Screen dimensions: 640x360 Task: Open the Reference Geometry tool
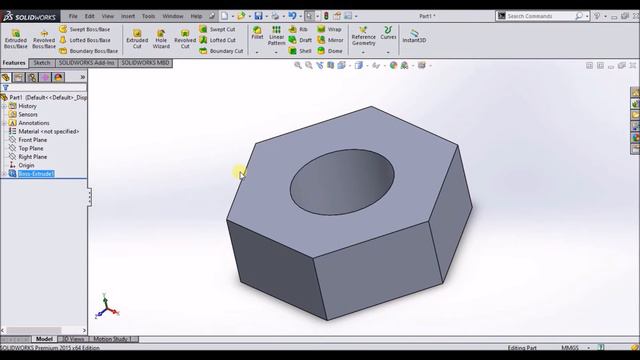tap(363, 36)
